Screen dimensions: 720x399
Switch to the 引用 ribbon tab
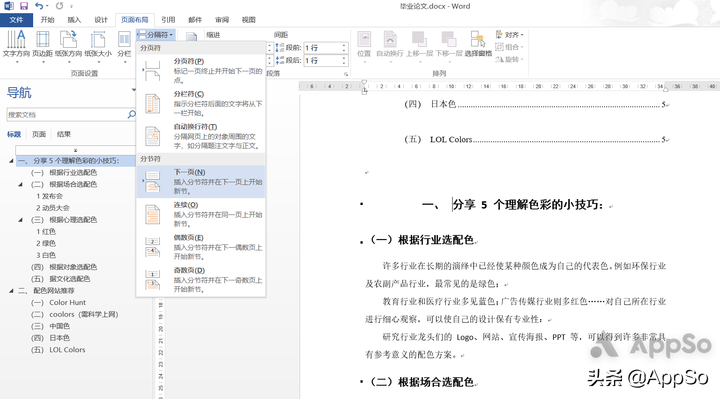point(168,20)
